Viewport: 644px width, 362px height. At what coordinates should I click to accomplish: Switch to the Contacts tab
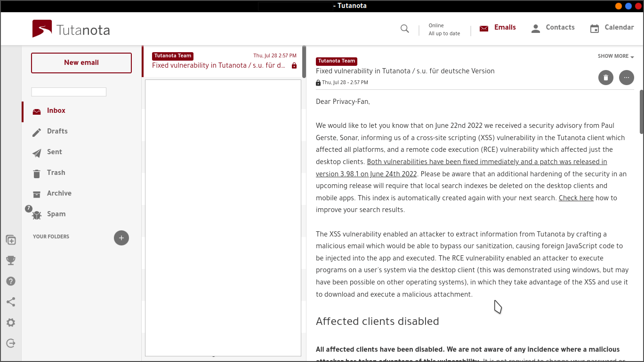click(x=553, y=28)
